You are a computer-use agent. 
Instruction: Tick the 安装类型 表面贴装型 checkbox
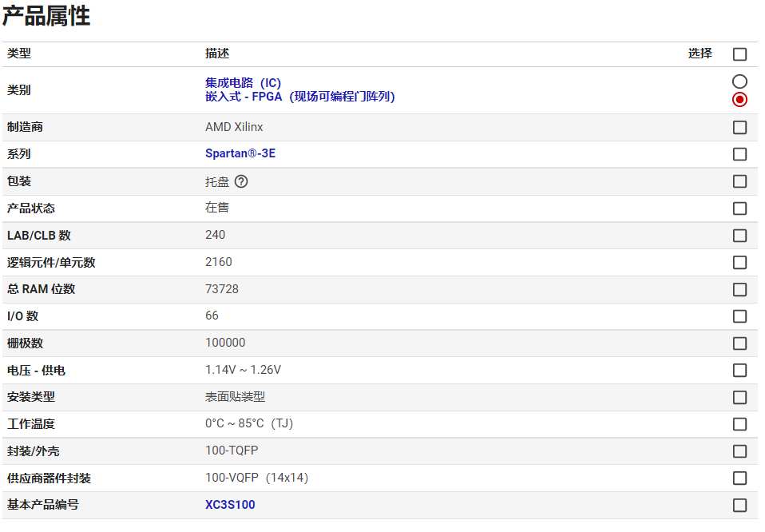click(x=739, y=398)
